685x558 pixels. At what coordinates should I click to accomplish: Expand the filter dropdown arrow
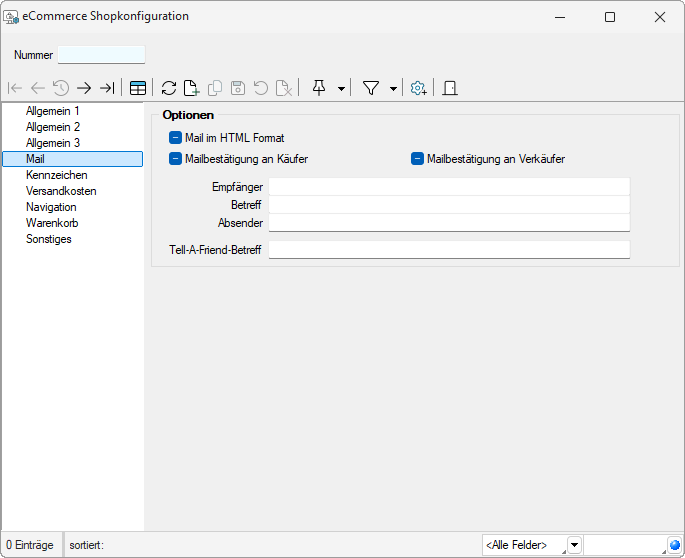coord(393,88)
